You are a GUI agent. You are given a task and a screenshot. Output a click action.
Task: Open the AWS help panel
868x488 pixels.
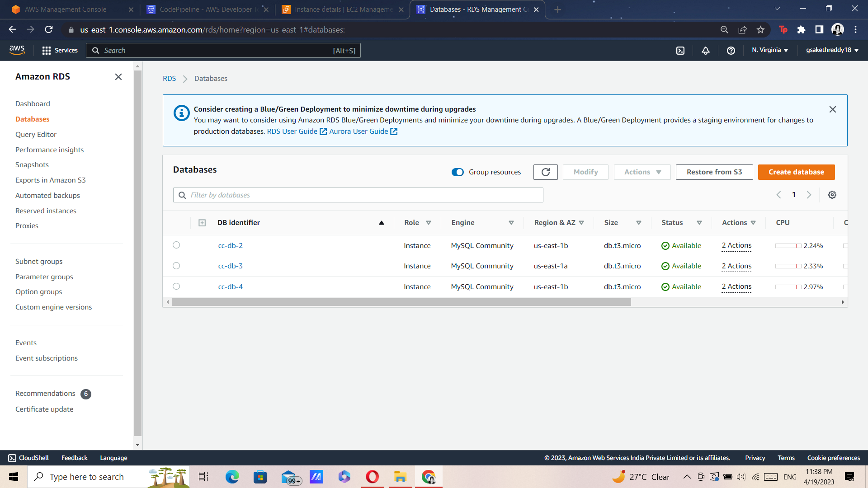point(731,51)
